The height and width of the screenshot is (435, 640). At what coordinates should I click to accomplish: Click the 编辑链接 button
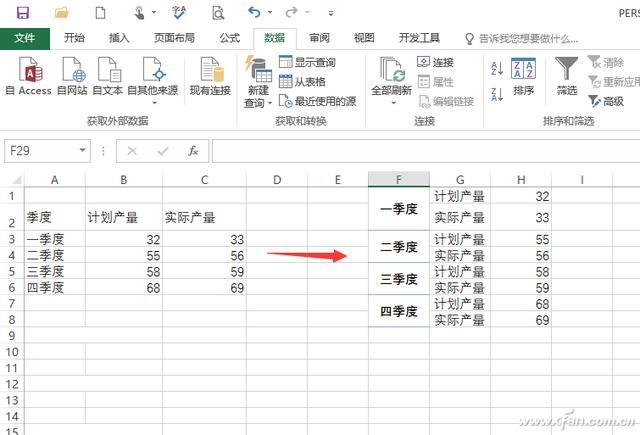446,101
